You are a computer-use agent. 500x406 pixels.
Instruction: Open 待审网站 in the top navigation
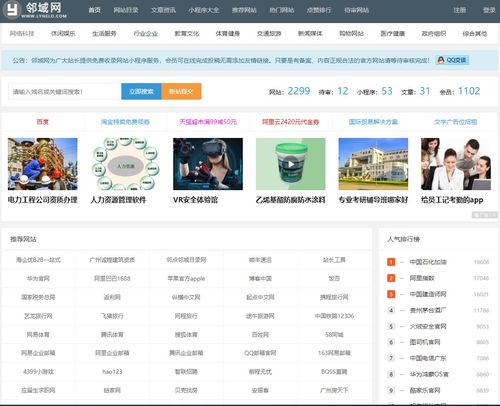pos(356,10)
